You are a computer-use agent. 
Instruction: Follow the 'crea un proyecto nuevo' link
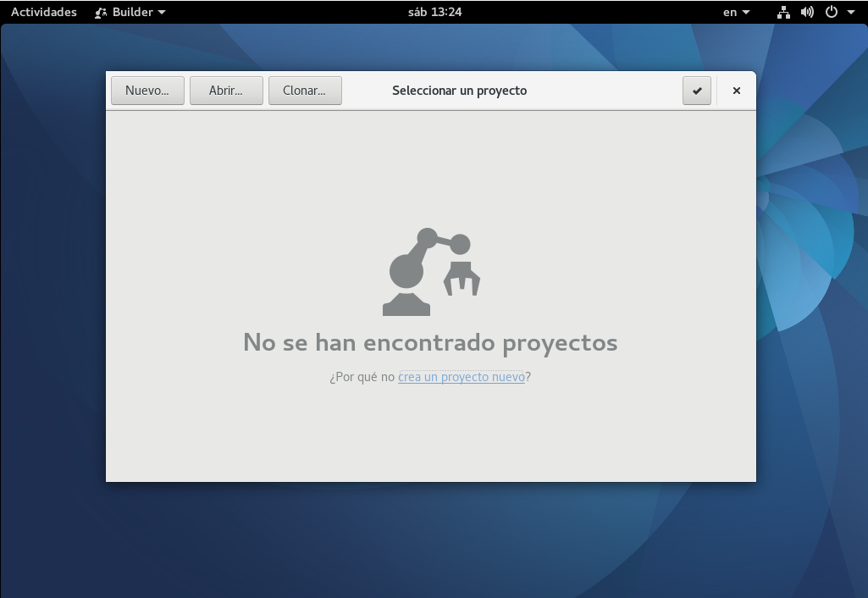462,377
